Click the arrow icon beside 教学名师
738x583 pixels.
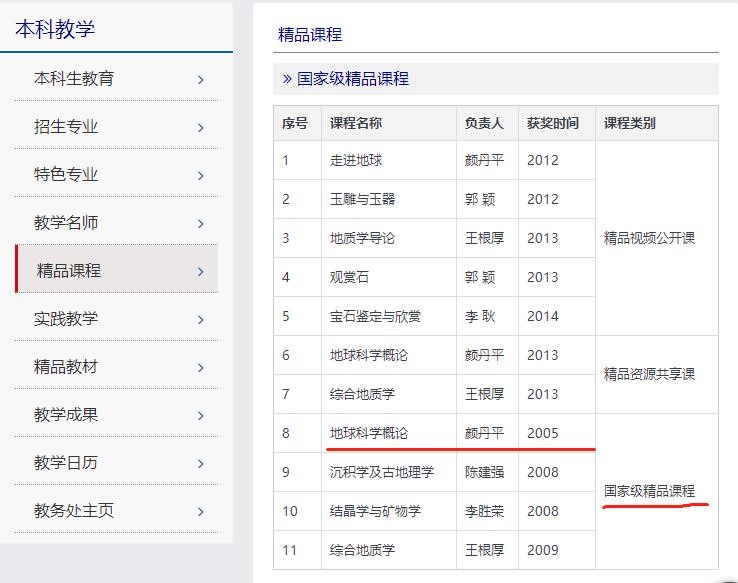pyautogui.click(x=201, y=223)
